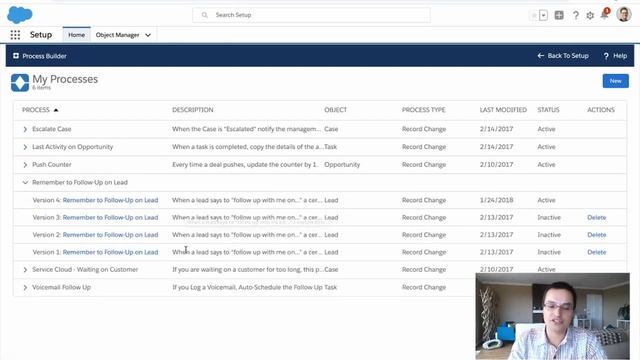Sort by the OBJECT column header
Image resolution: width=640 pixels, height=360 pixels.
click(x=336, y=110)
